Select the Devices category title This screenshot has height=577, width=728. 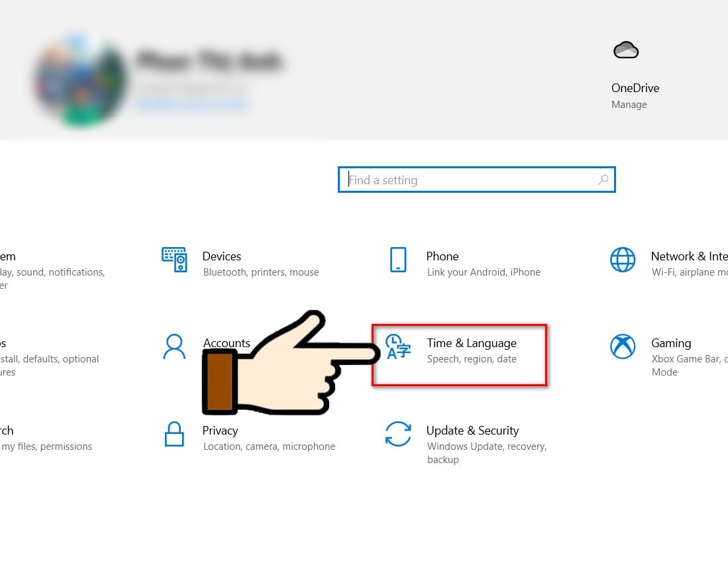221,256
